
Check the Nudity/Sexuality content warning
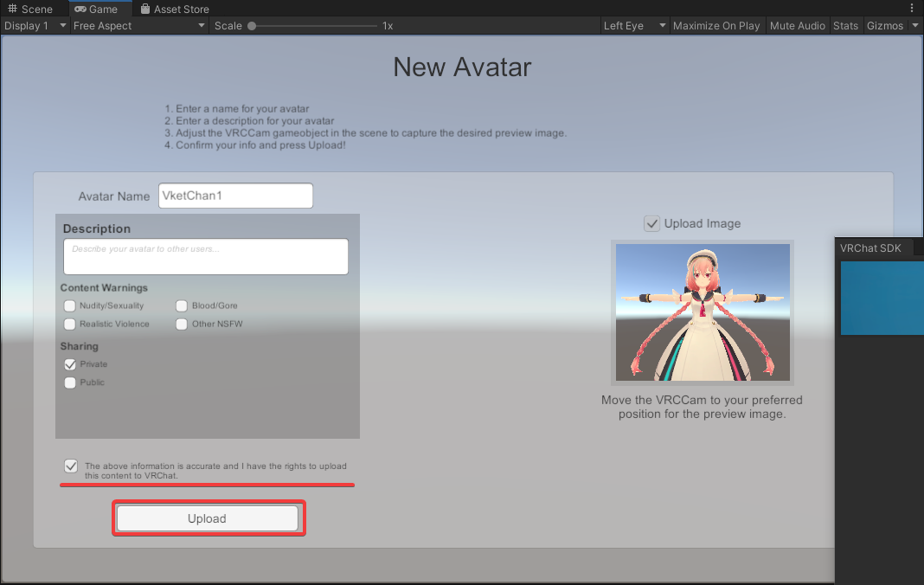(x=70, y=305)
